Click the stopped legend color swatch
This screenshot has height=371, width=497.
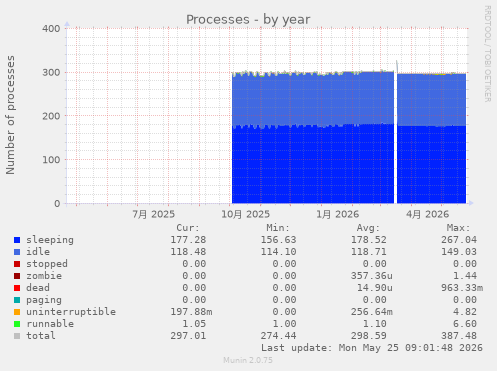click(x=17, y=264)
